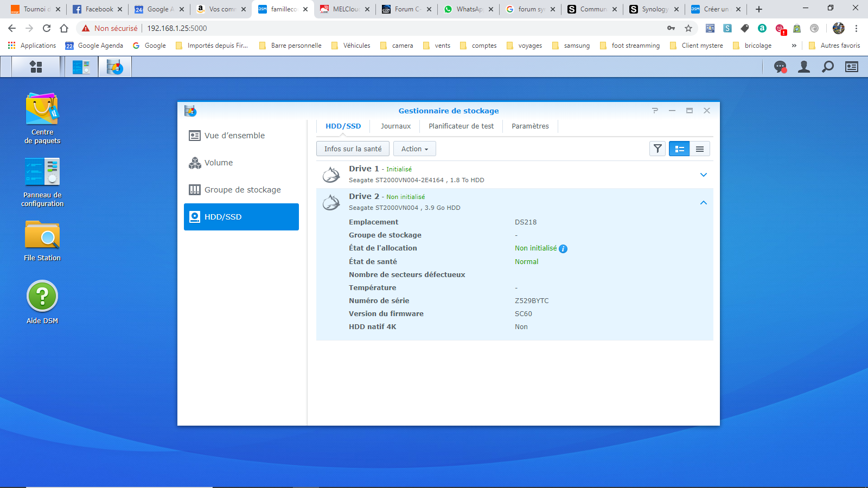The width and height of the screenshot is (868, 488).
Task: Open the DSM main menu icon
Action: 36,67
